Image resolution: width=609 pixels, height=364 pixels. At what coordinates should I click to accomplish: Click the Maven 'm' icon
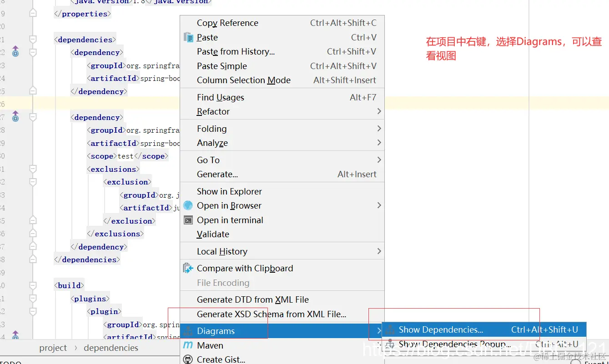[187, 345]
